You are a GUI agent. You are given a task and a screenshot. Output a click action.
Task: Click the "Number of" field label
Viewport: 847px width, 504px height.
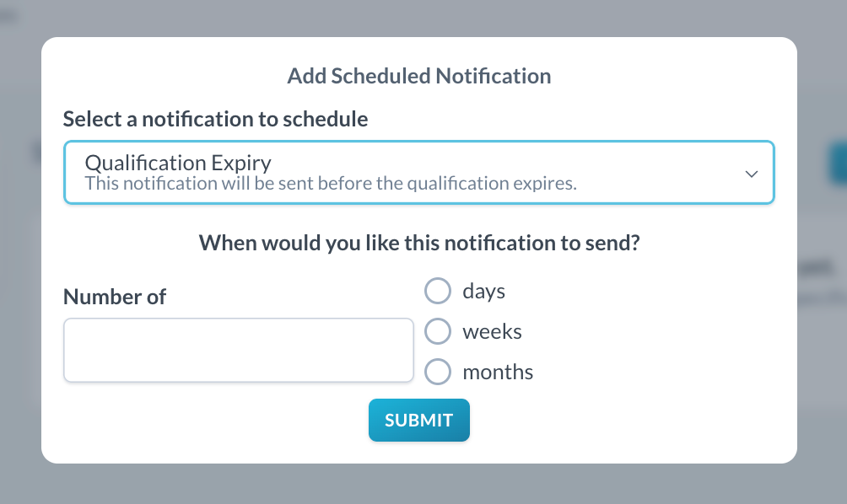[x=115, y=297]
